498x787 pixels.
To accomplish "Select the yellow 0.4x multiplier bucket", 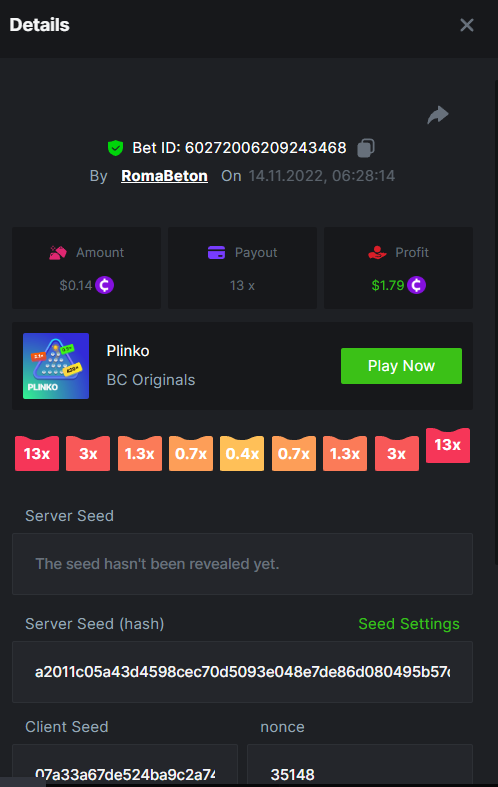I will (242, 453).
